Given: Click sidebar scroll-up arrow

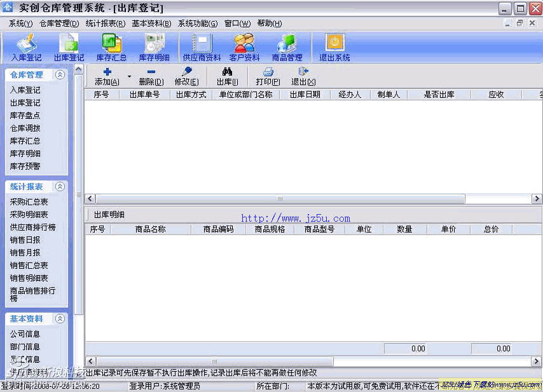Looking at the screenshot, I should tap(79, 69).
